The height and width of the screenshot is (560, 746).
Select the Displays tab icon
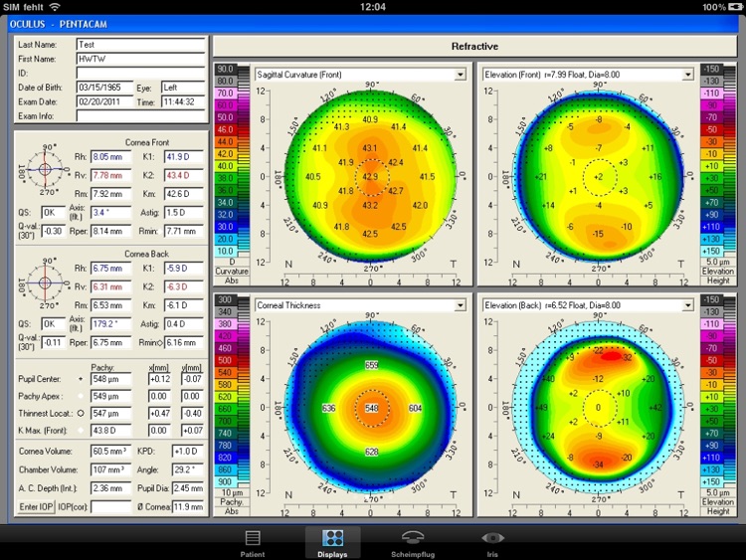coord(333,538)
